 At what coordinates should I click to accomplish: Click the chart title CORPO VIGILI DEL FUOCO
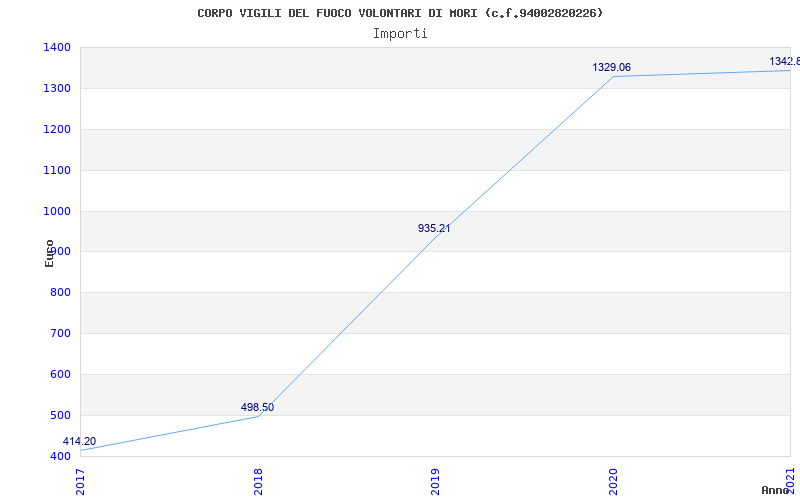click(400, 13)
